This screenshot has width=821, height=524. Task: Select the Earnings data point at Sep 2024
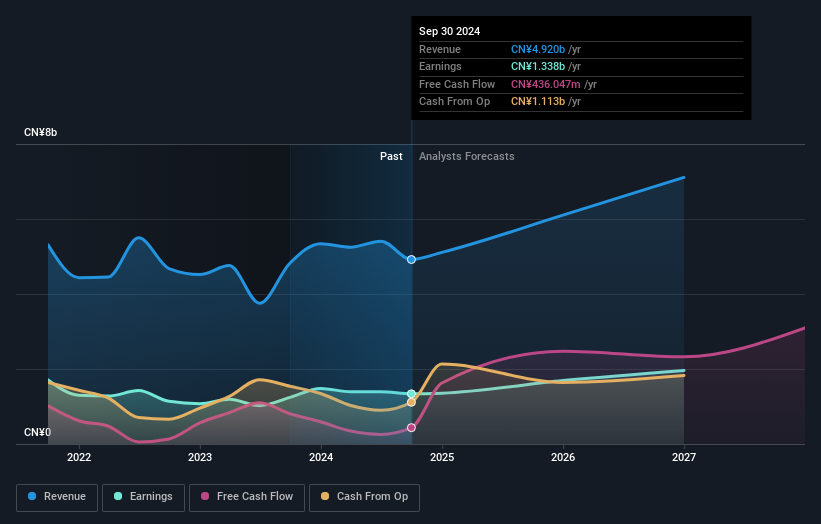412,394
